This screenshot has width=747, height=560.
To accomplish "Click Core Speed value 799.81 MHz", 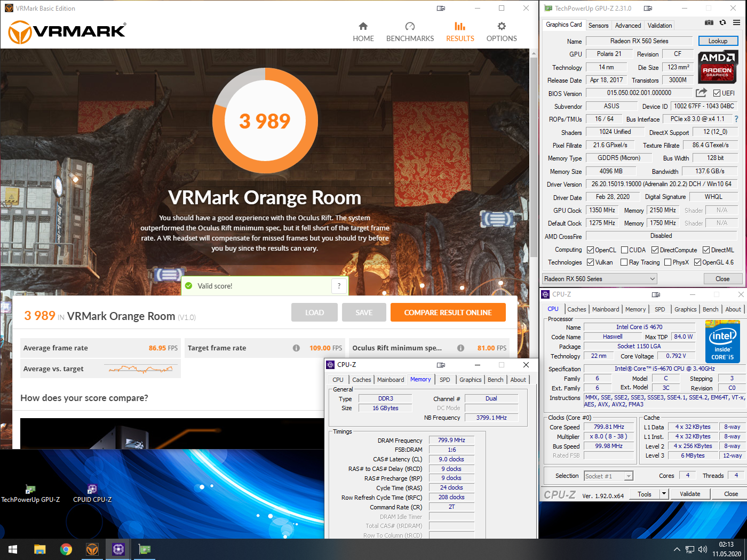I will 609,427.
